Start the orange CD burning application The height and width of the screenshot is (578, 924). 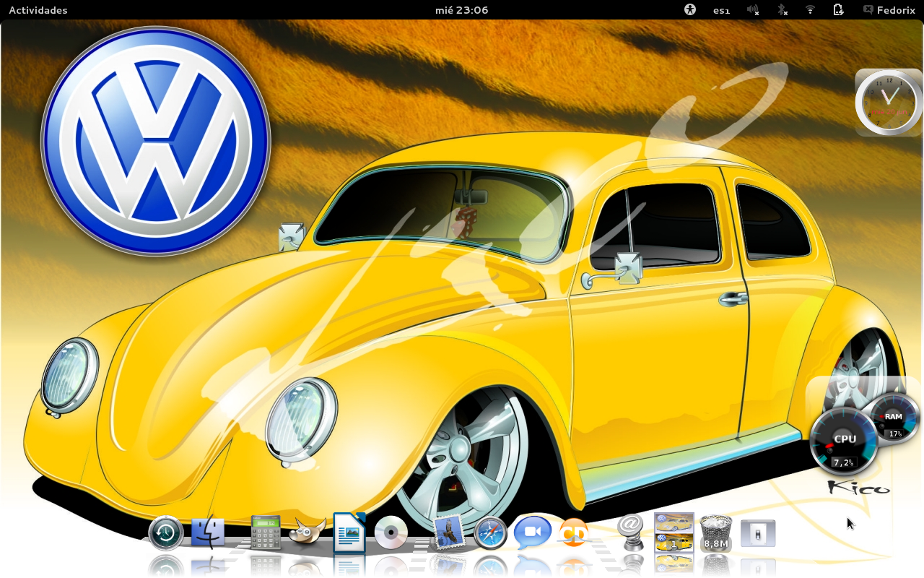pos(574,533)
